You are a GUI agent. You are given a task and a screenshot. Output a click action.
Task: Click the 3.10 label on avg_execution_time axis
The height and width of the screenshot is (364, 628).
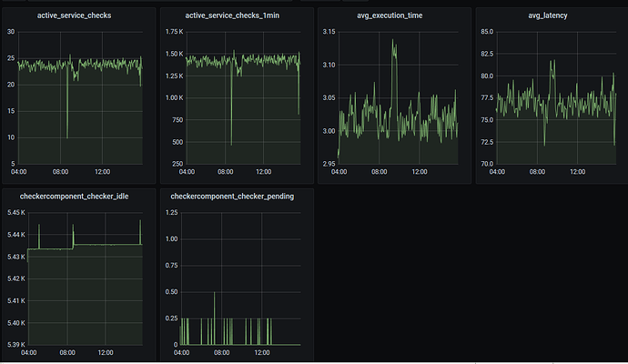coord(329,65)
